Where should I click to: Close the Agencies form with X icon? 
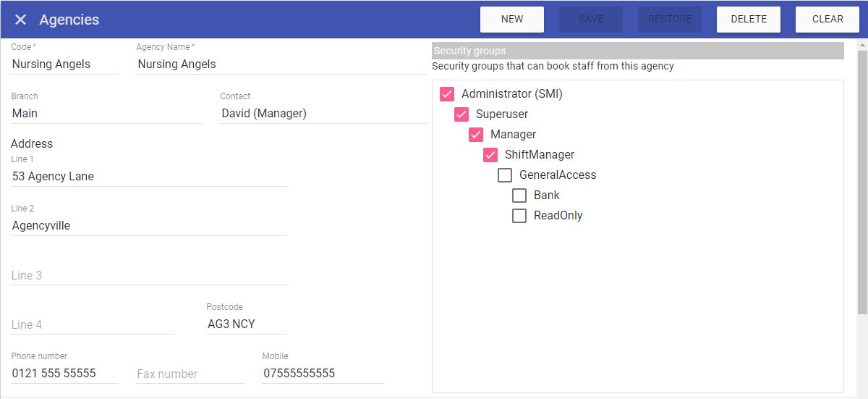(x=20, y=20)
